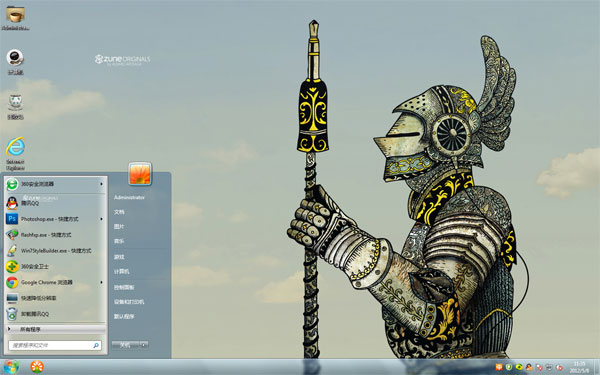Open Default Programs (默认程序)
The height and width of the screenshot is (375, 600).
(x=124, y=317)
